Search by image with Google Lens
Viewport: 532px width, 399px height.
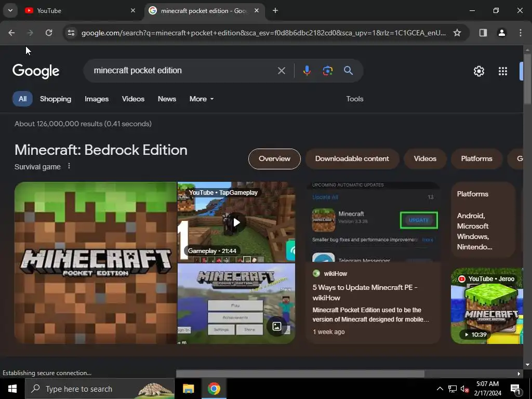tap(327, 71)
